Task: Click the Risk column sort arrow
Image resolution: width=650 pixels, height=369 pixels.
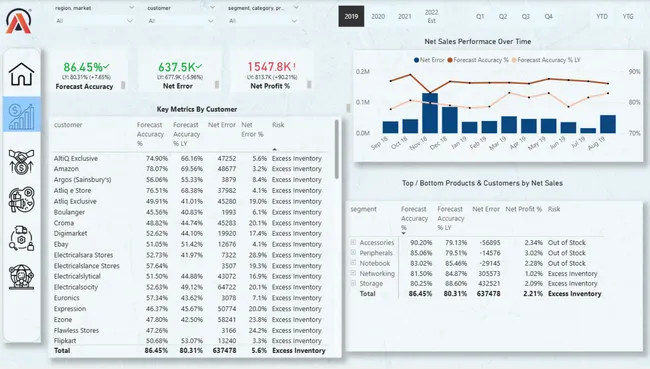Action: [x=274, y=149]
